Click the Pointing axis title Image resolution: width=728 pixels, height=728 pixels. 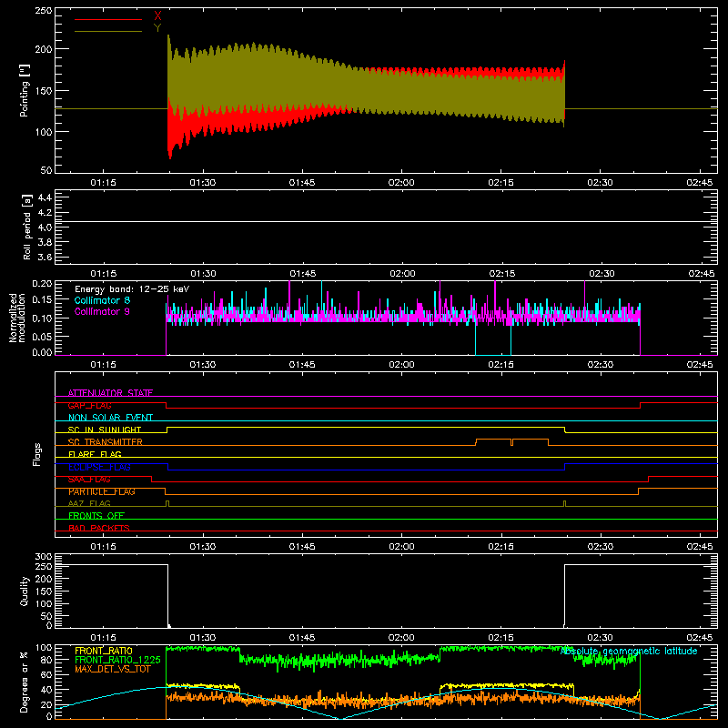point(25,90)
